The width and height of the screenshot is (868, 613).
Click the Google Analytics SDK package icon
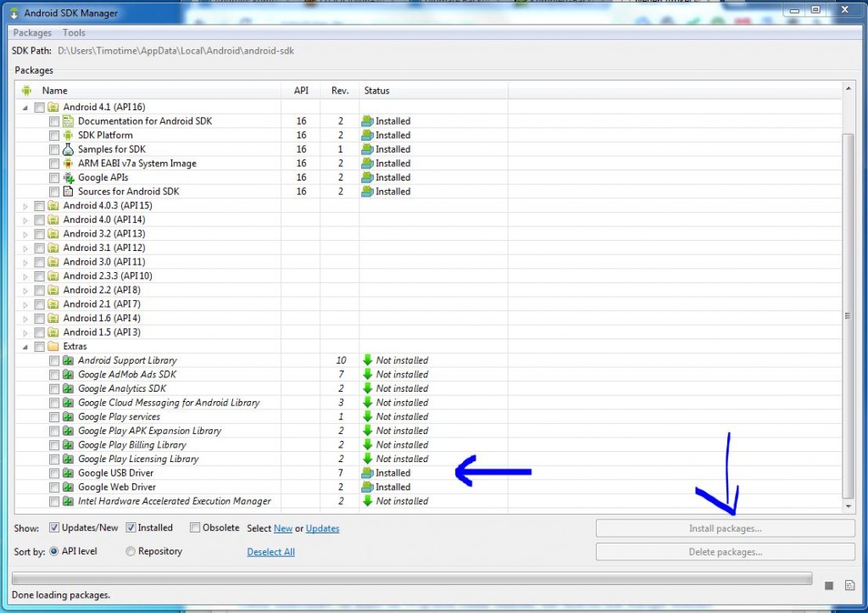click(x=68, y=388)
